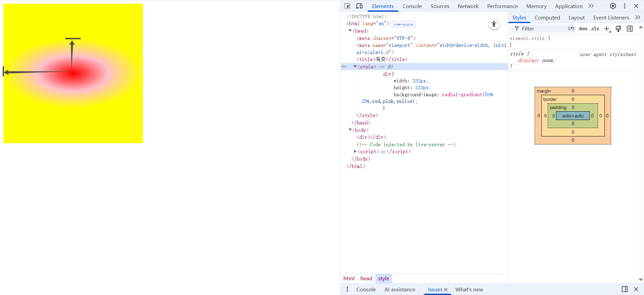Viewport: 644px width, 295px height.
Task: Open the Performance tab
Action: (502, 6)
